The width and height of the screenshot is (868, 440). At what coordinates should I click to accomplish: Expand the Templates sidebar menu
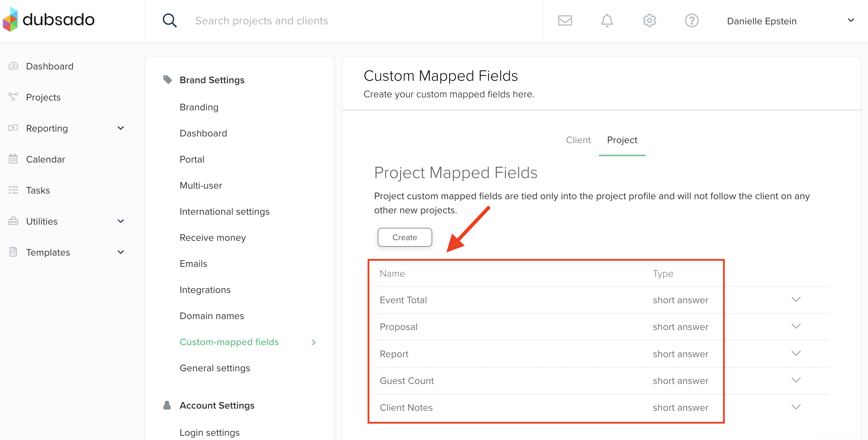coord(120,252)
